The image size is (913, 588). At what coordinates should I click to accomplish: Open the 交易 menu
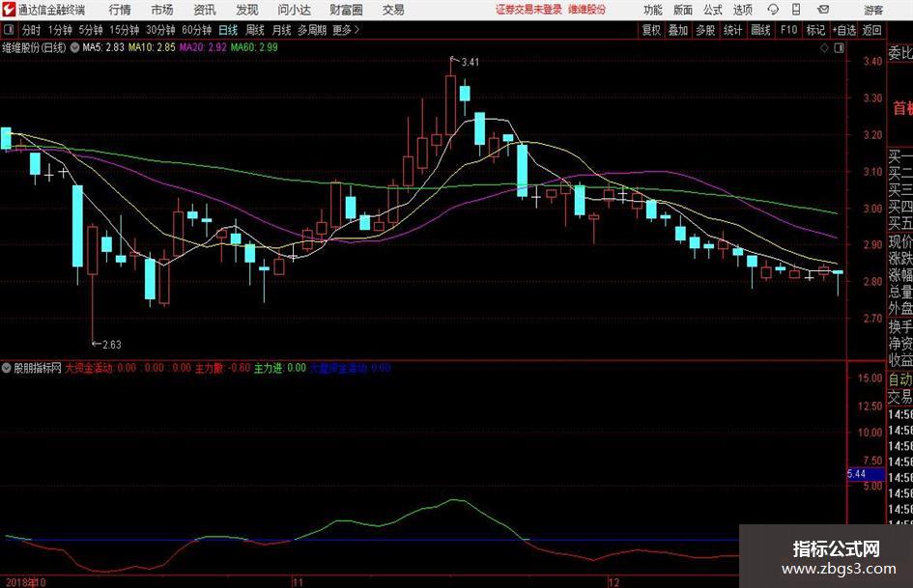[x=393, y=10]
